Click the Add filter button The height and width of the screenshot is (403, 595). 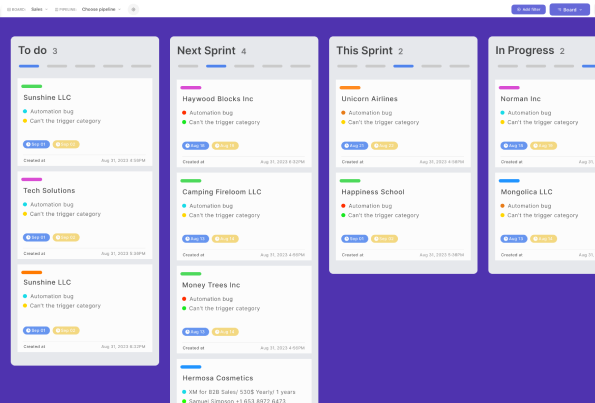click(528, 9)
